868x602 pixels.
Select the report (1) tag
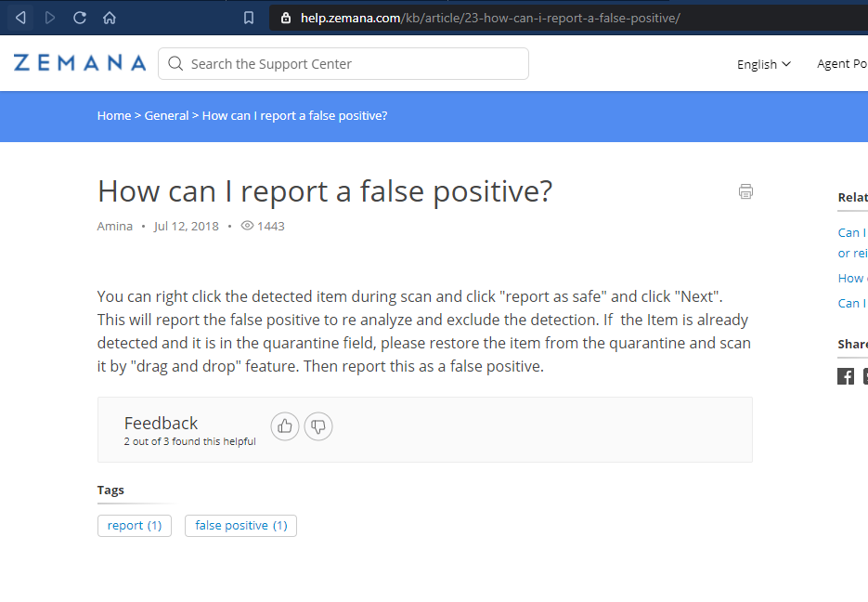135,526
